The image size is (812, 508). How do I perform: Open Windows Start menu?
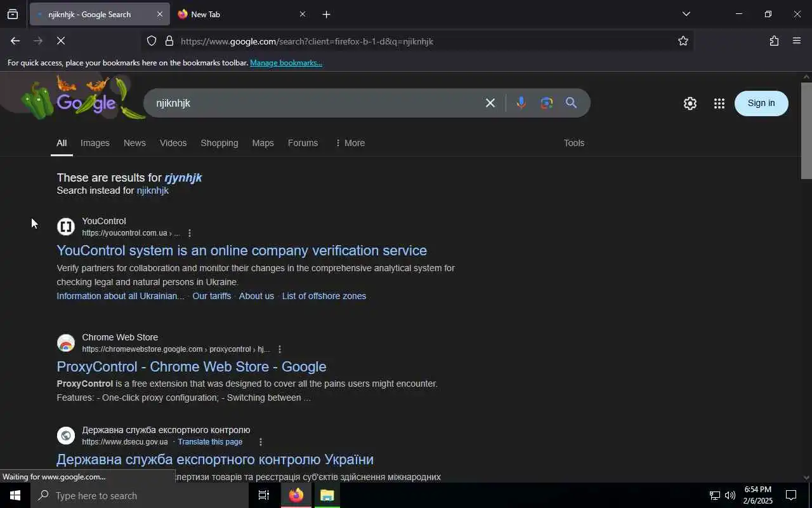(x=15, y=495)
